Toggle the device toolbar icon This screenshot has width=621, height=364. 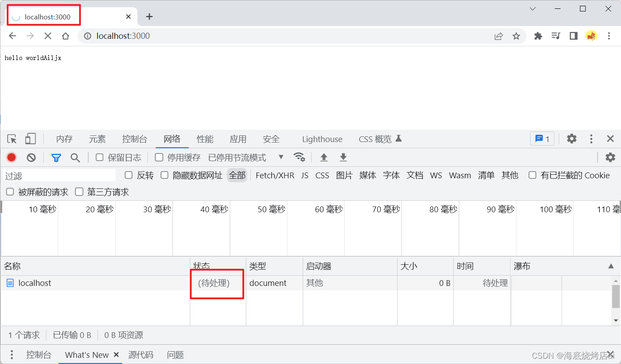click(x=30, y=139)
